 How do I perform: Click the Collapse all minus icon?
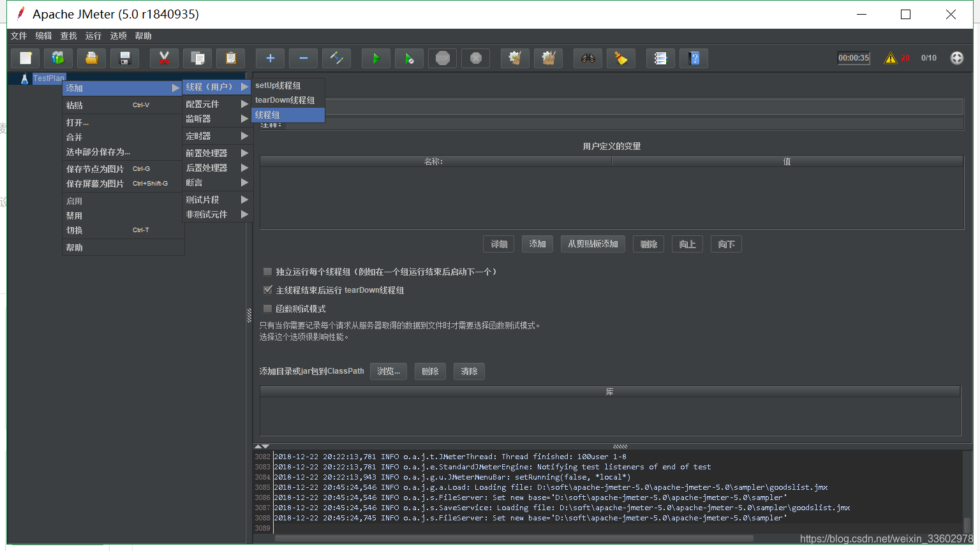click(304, 58)
